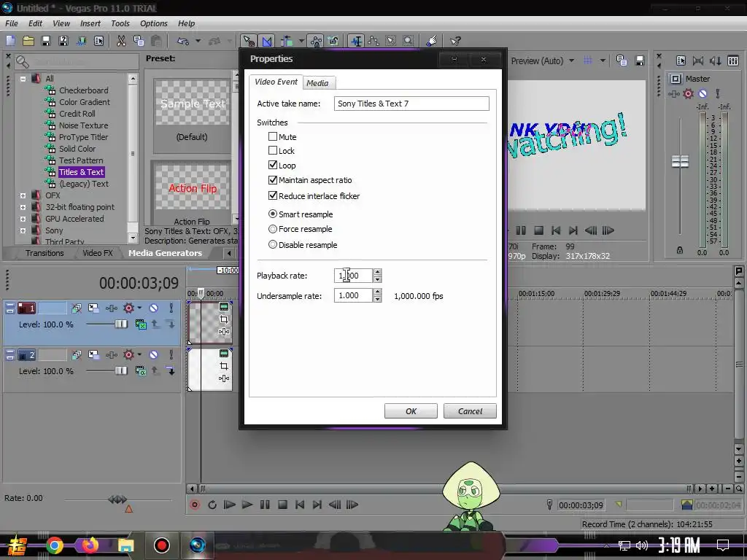747x560 pixels.
Task: Expand the Sony tree node
Action: pos(23,230)
